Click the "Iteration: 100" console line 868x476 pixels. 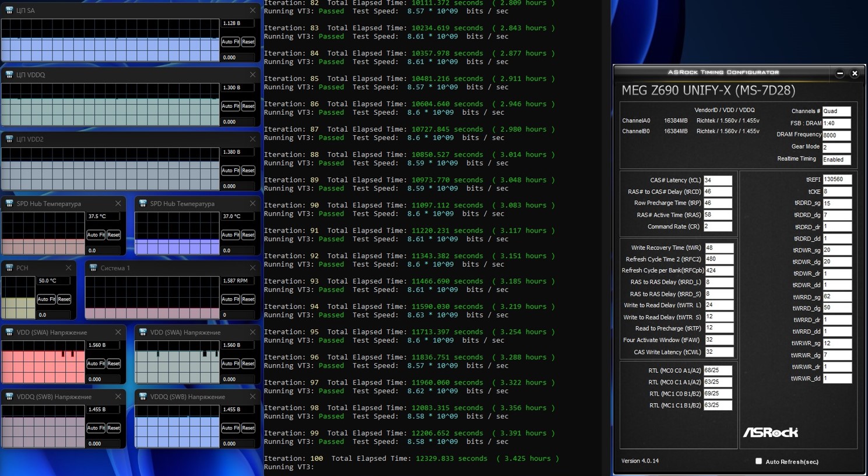click(x=412, y=459)
